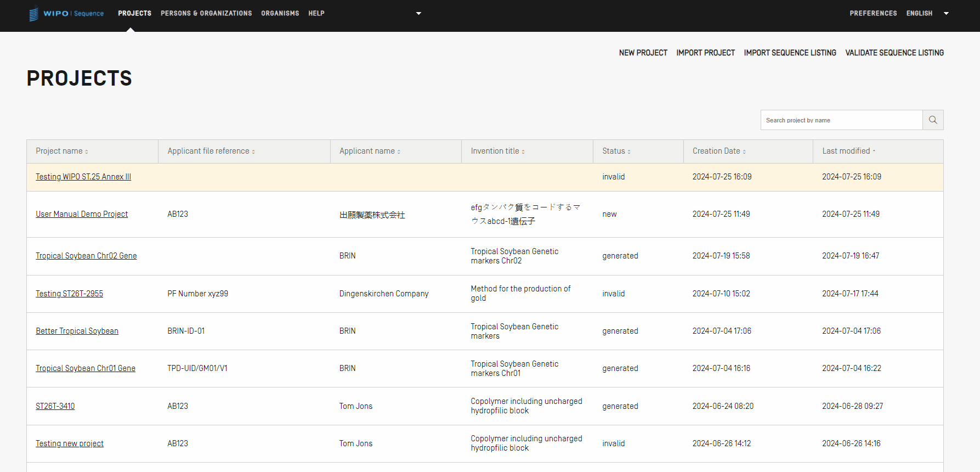This screenshot has height=472, width=980.
Task: Open the Testing WIPO ST.25 Annex III project
Action: (83, 177)
